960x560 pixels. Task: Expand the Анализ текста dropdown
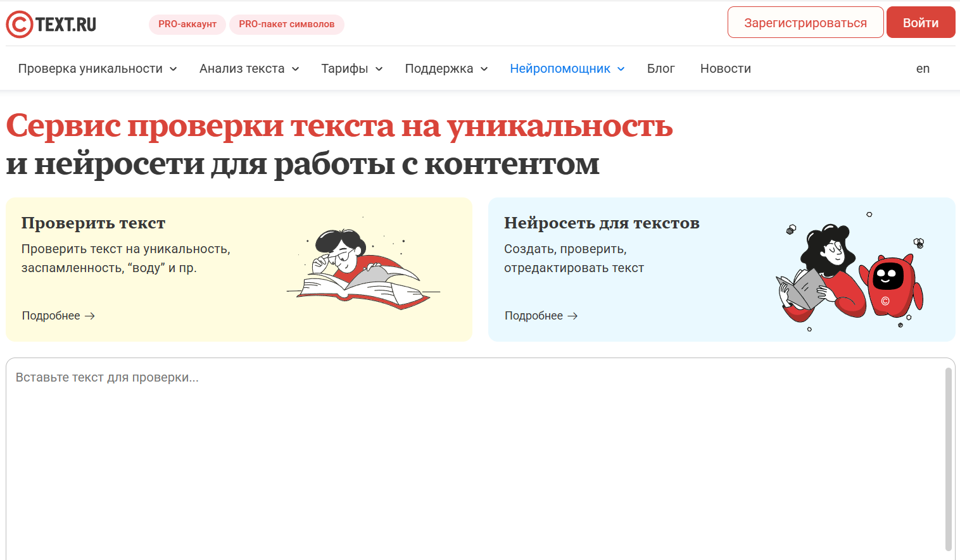[249, 68]
